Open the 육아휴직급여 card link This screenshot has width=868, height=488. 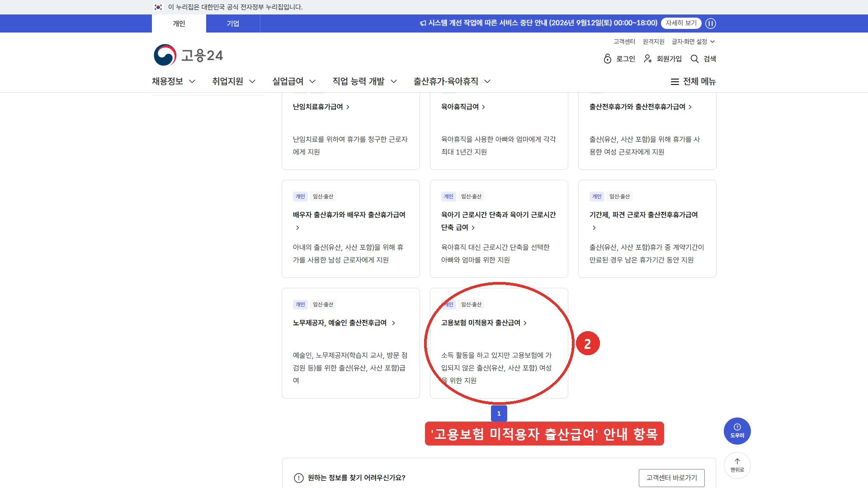tap(463, 107)
